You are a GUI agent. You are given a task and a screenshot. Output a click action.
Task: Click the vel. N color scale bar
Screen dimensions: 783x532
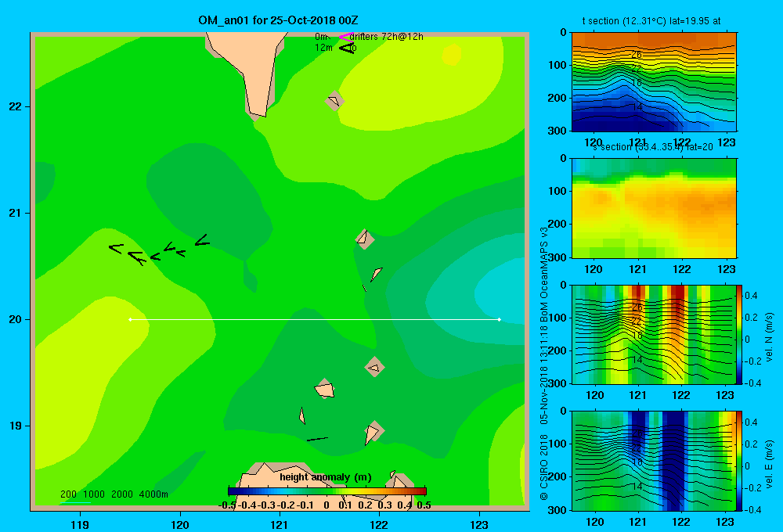pyautogui.click(x=739, y=334)
